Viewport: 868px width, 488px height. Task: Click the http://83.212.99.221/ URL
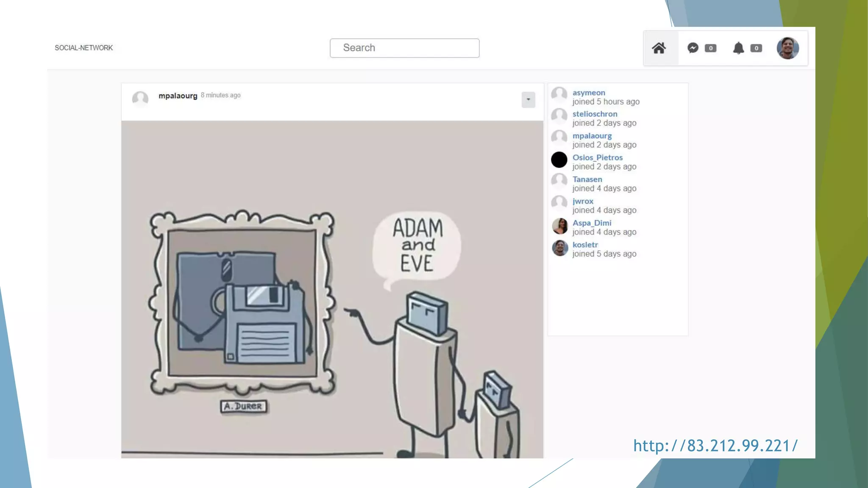coord(715,446)
